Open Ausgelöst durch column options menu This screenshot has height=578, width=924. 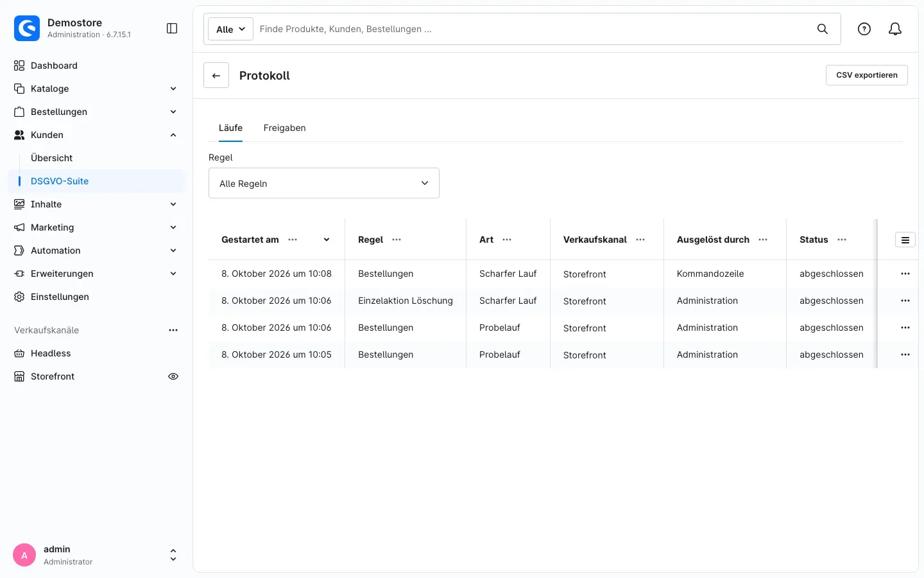coord(763,240)
